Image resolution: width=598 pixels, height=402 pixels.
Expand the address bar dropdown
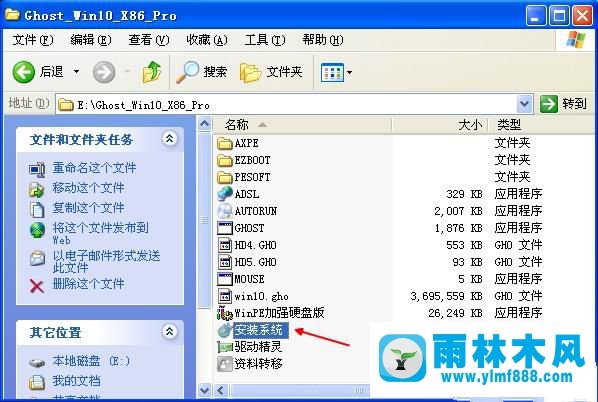[525, 104]
